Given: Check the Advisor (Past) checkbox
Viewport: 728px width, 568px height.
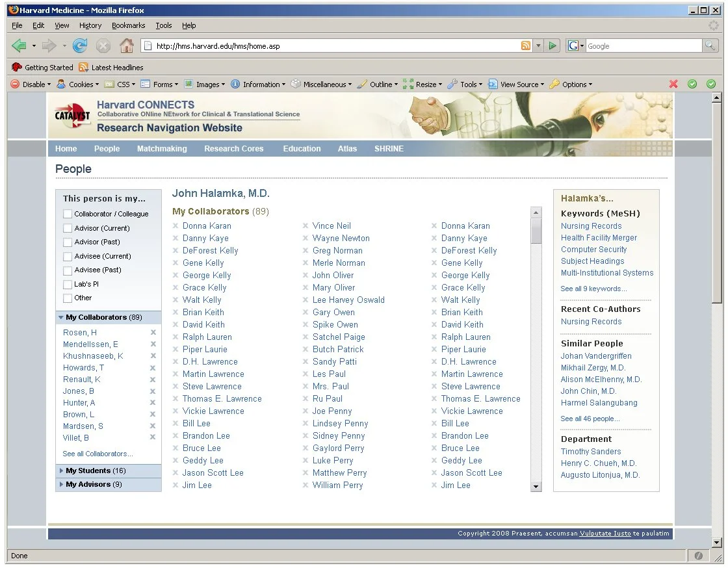Looking at the screenshot, I should click(x=68, y=242).
